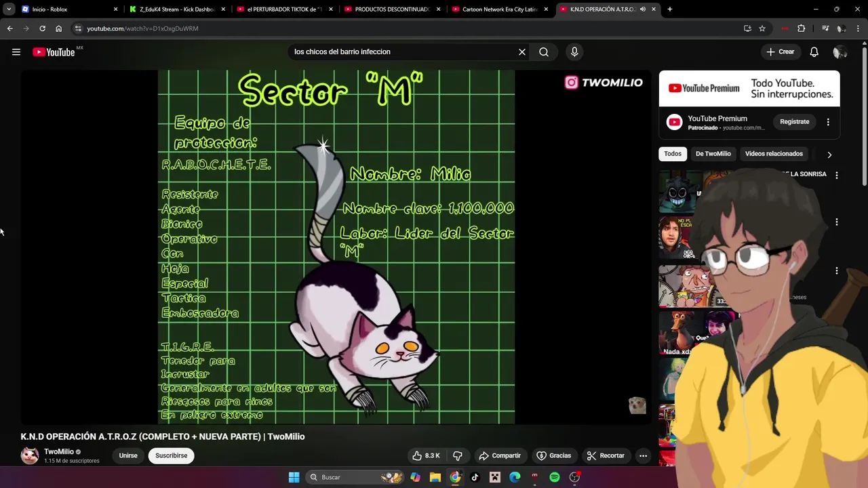Screen dimensions: 868x488
Task: Go back in browser history
Action: (10, 28)
